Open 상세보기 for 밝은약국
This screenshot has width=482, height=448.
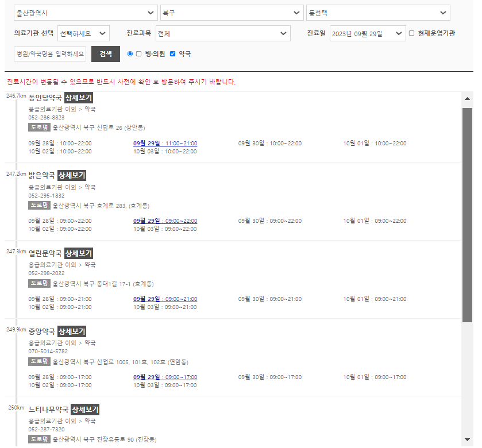[72, 175]
